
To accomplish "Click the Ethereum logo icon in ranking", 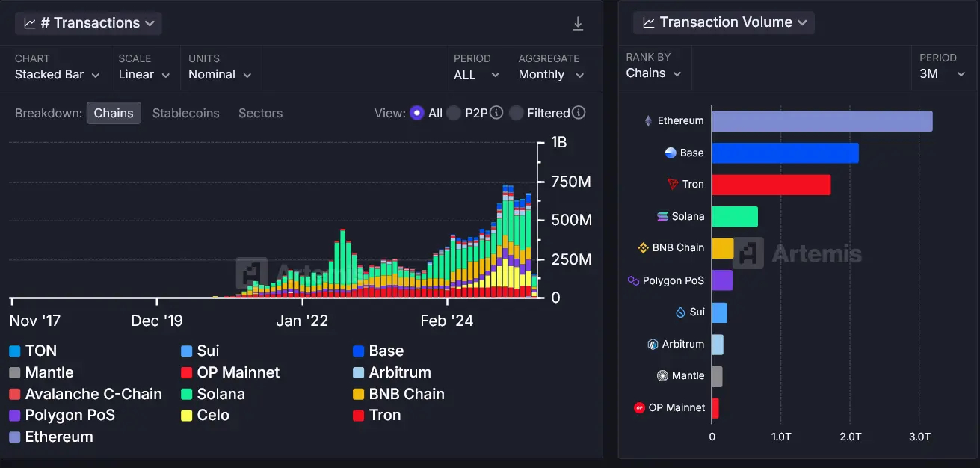I will point(648,120).
